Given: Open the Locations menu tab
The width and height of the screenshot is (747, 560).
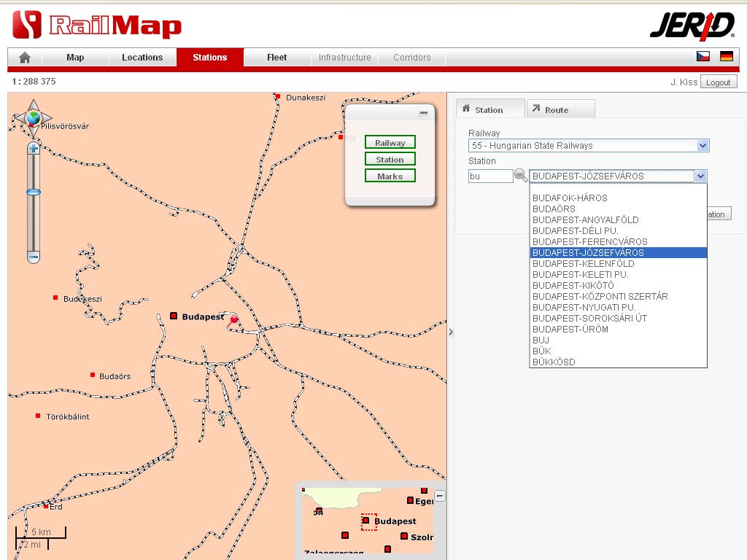Looking at the screenshot, I should pos(142,58).
